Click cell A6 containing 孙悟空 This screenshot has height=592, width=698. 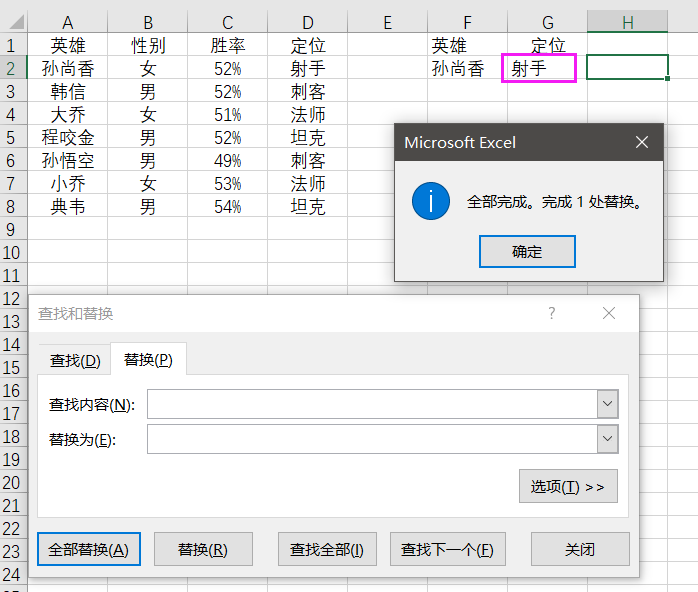(67, 160)
